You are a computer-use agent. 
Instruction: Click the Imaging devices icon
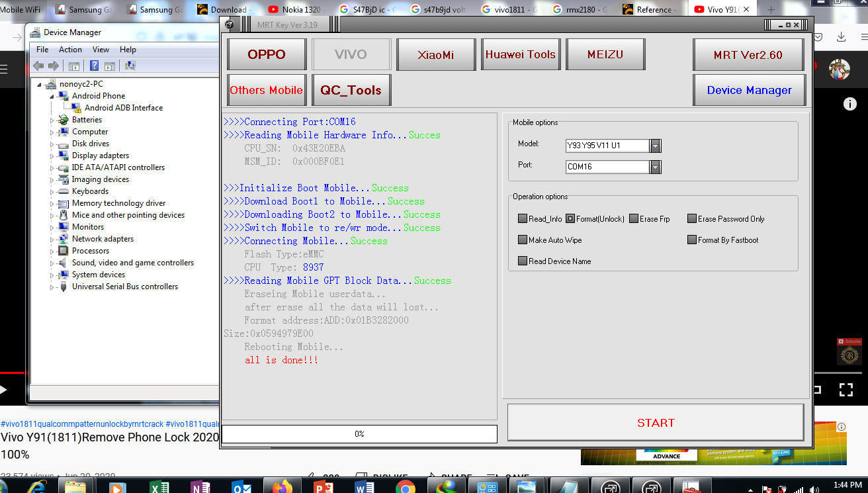pyautogui.click(x=64, y=179)
